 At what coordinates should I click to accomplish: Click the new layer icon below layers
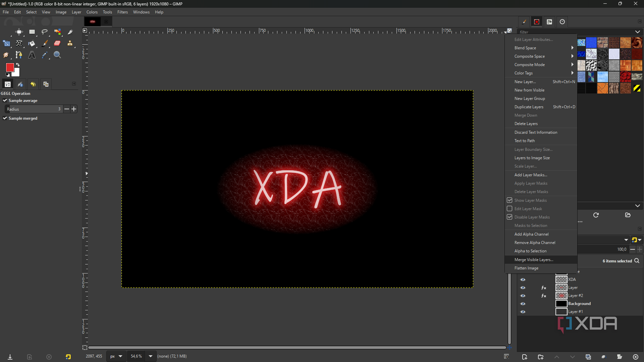[x=525, y=357]
